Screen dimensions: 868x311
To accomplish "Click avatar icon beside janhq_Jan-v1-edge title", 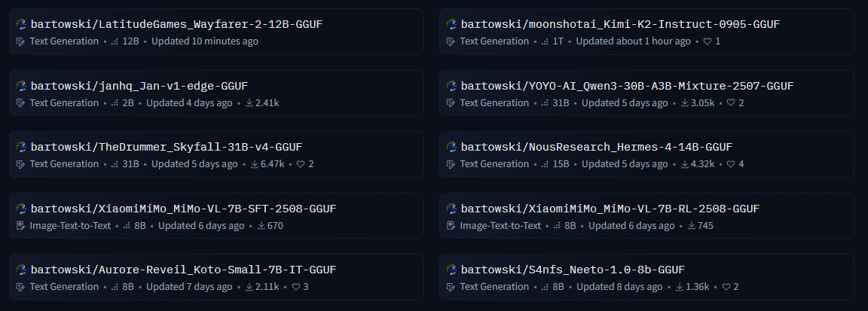I will click(x=21, y=86).
